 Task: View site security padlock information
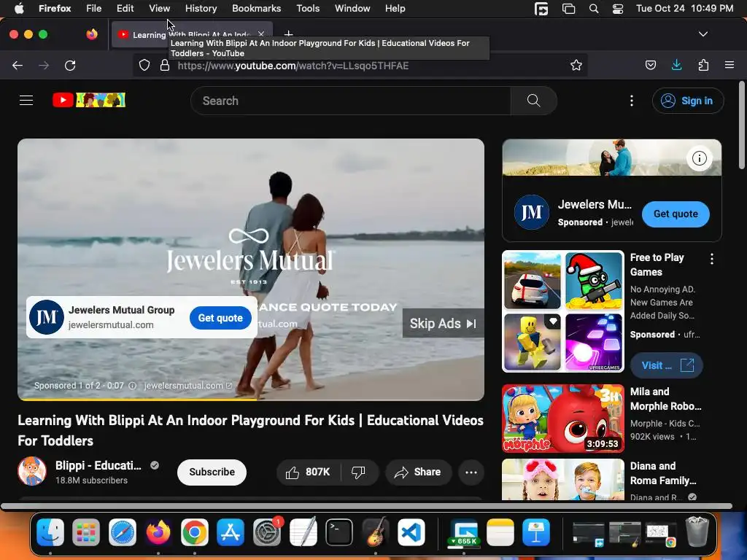click(165, 65)
